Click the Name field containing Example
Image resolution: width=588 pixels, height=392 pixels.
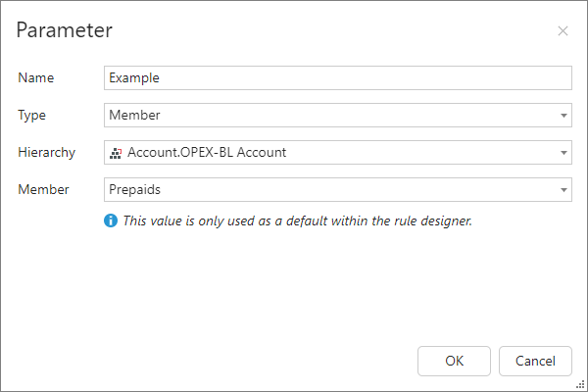[337, 77]
